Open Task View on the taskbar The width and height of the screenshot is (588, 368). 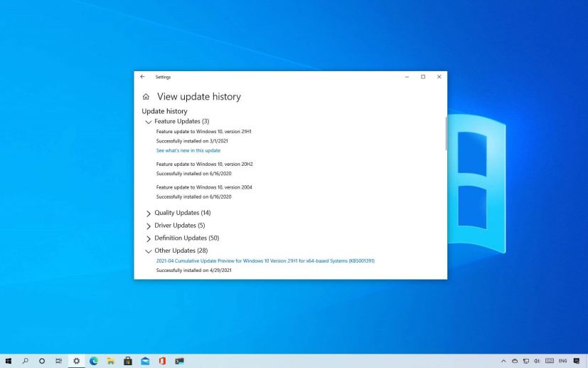59,361
